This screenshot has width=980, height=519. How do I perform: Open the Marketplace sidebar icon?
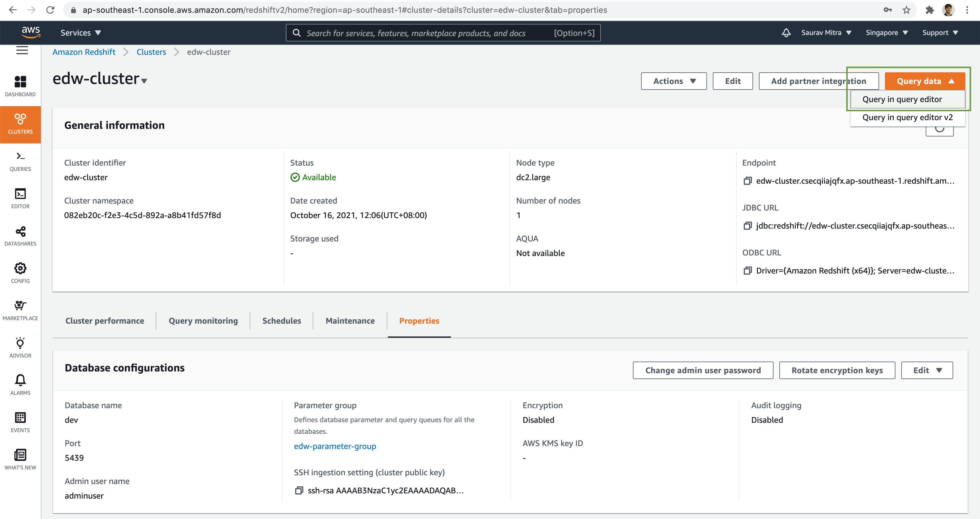point(20,310)
